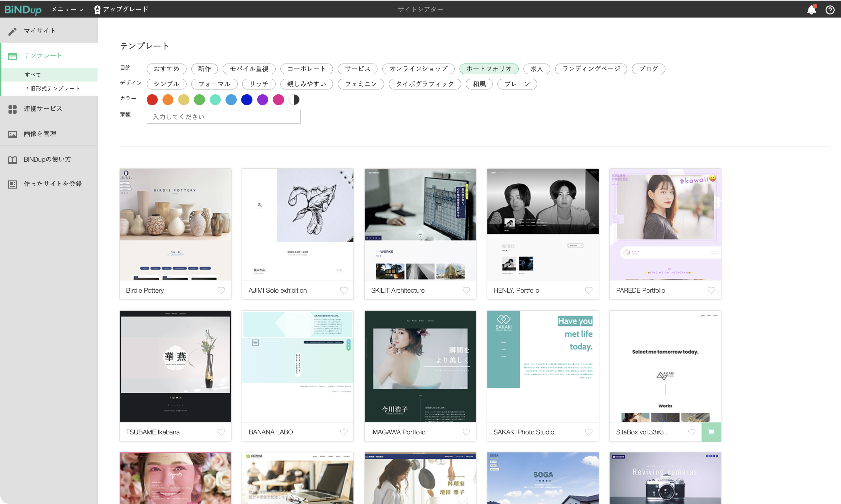841x504 pixels.
Task: Click the cart icon on SiteBox vol.33#3
Action: click(x=711, y=432)
